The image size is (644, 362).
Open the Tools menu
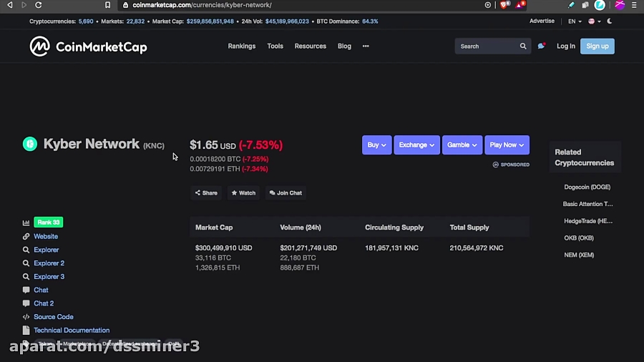(x=275, y=46)
